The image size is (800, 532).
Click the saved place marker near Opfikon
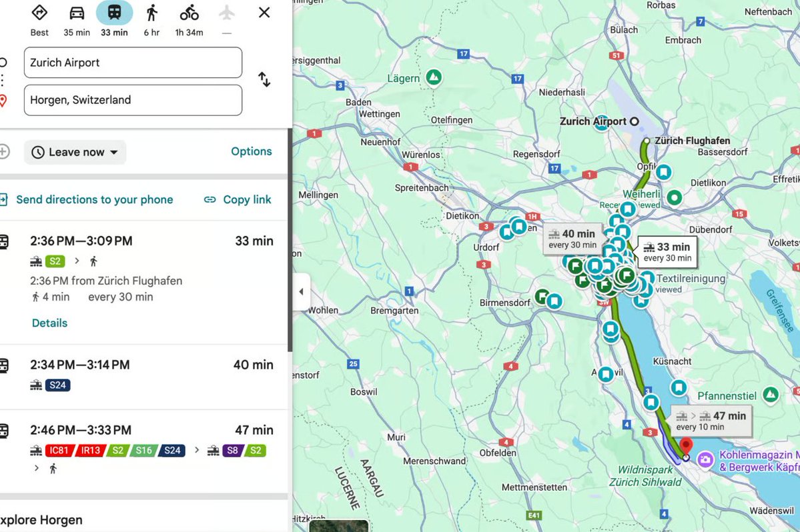pos(663,172)
